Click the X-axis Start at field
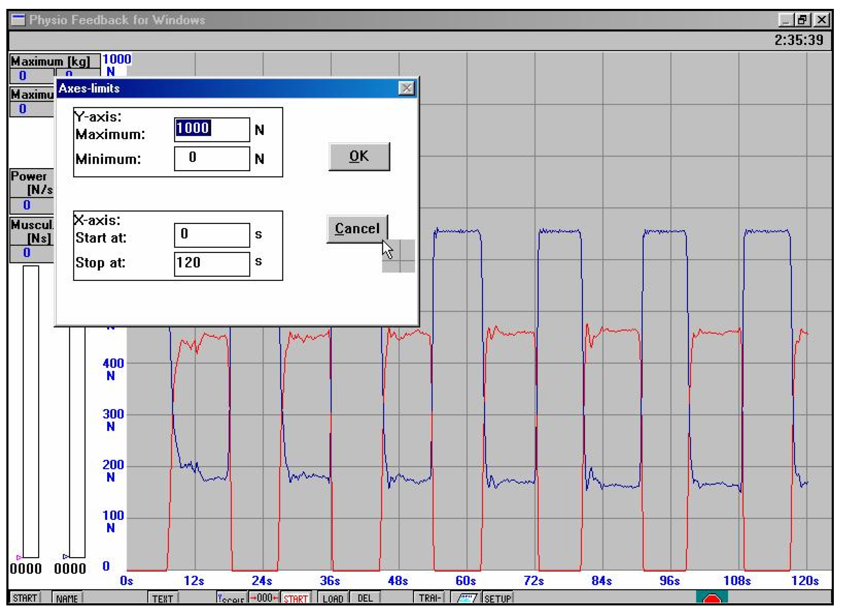Viewport: 844px width, 616px height. [x=212, y=235]
